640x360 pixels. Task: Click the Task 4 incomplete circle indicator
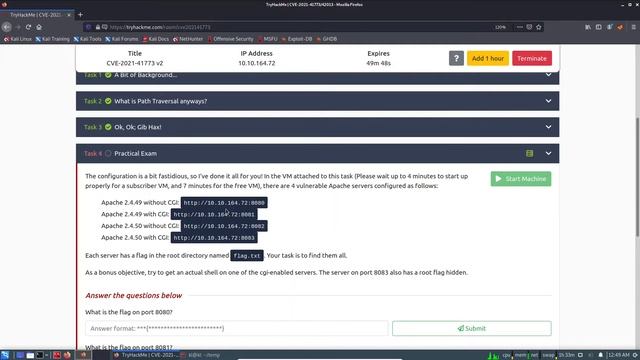[108, 153]
